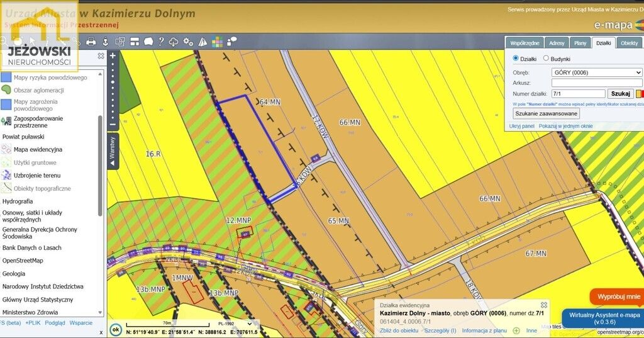
Task: Open Wirtualny Asystent e-mapa button
Action: tap(603, 318)
